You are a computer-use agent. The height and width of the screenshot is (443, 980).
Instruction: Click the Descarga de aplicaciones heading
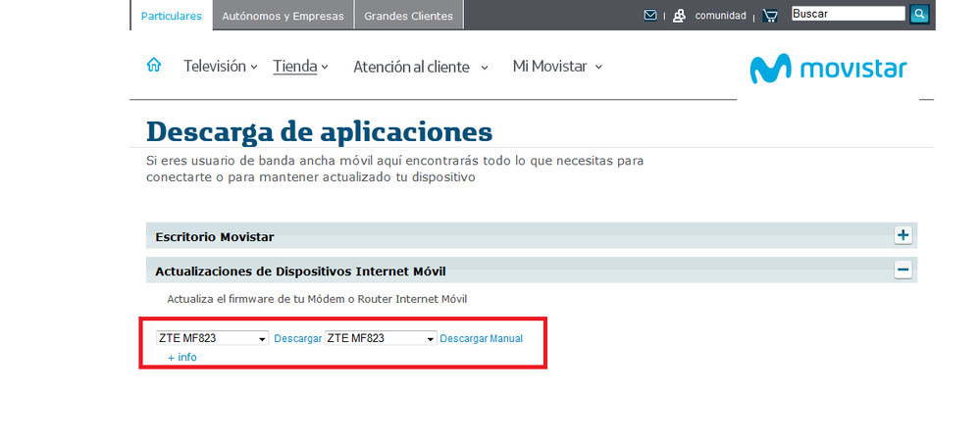[x=320, y=131]
